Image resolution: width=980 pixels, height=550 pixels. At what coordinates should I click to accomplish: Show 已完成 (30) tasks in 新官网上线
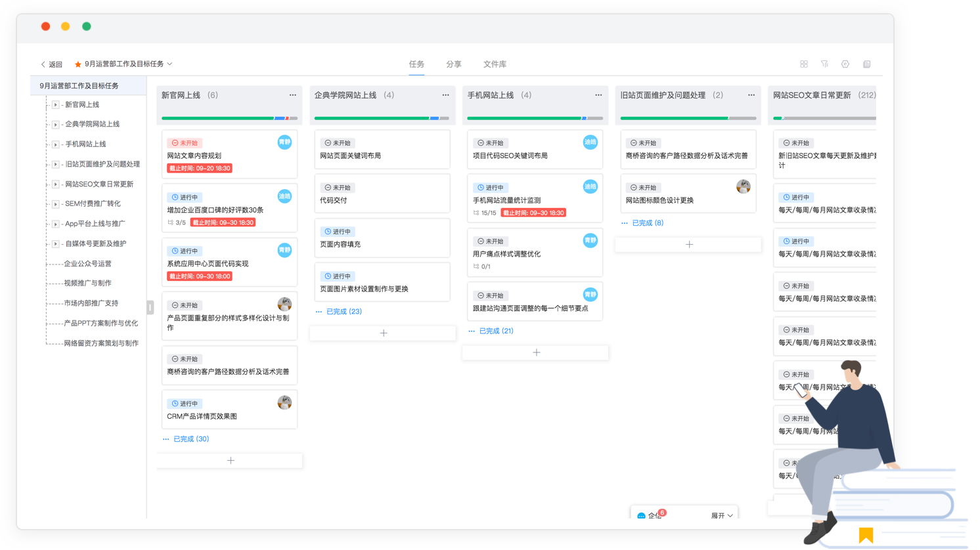pyautogui.click(x=191, y=439)
